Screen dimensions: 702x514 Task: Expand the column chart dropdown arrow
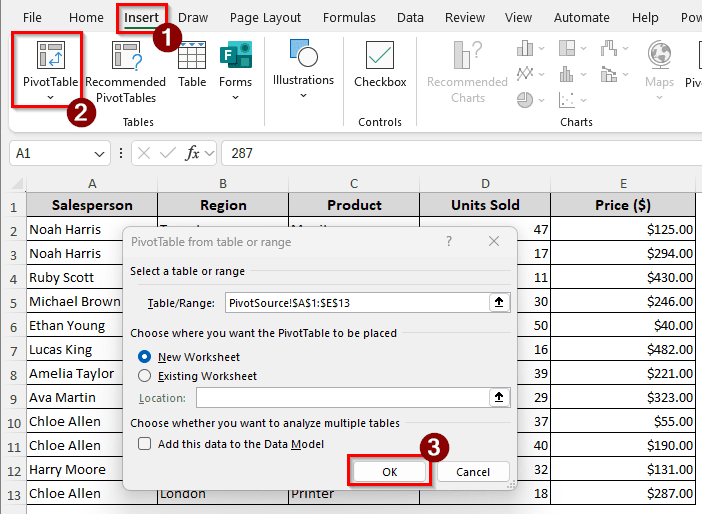click(541, 48)
